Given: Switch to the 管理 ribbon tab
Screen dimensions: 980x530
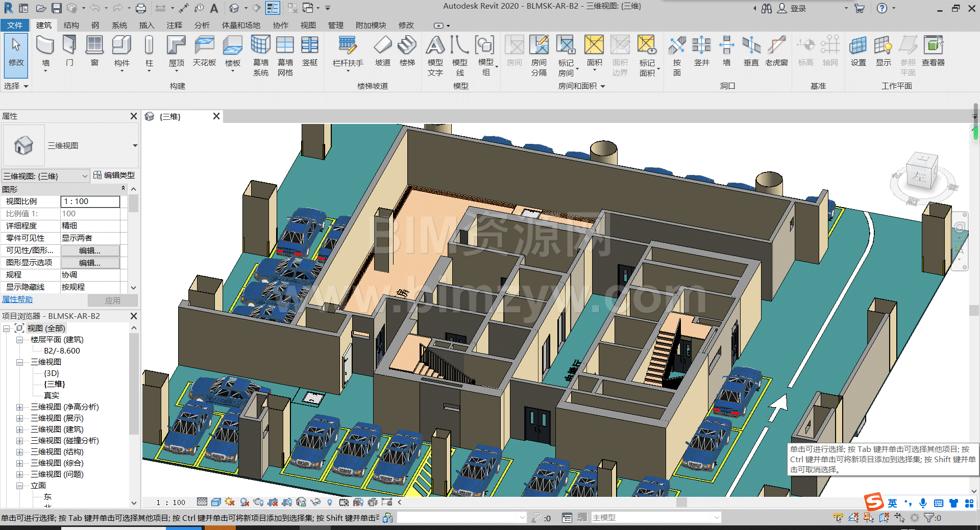Looking at the screenshot, I should 335,25.
